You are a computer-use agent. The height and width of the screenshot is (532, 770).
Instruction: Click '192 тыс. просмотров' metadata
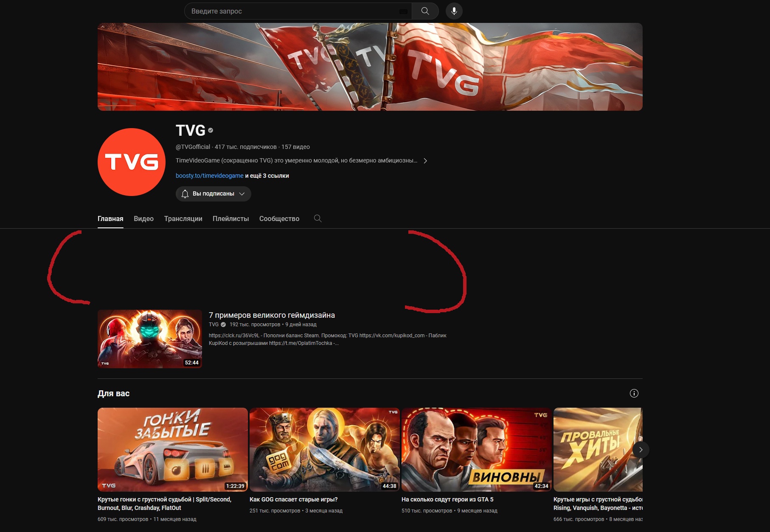click(x=255, y=325)
